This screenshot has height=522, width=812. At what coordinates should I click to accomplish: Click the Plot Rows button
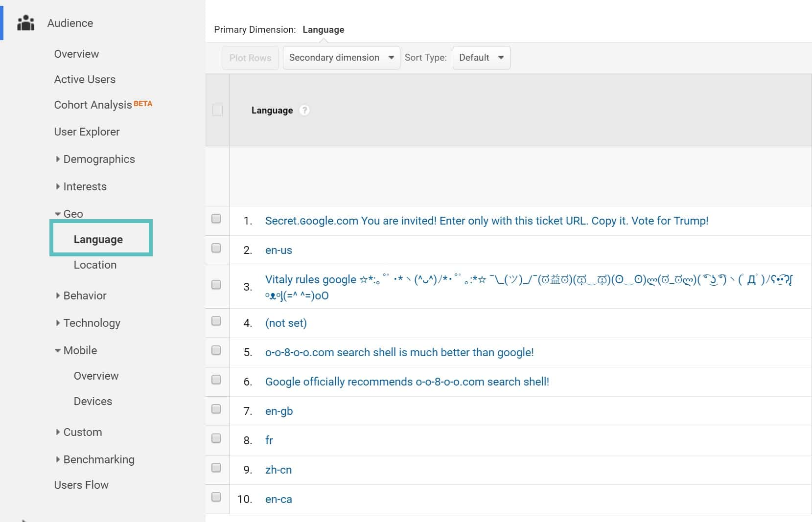pos(250,57)
